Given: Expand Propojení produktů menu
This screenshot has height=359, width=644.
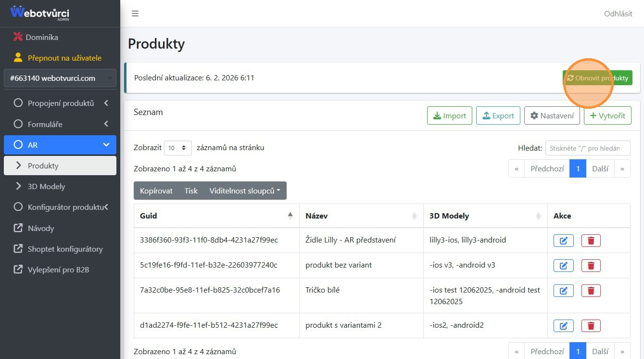Looking at the screenshot, I should 60,103.
